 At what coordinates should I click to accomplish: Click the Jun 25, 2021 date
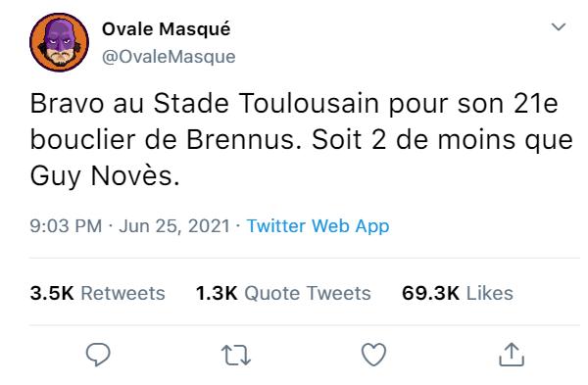tap(174, 226)
